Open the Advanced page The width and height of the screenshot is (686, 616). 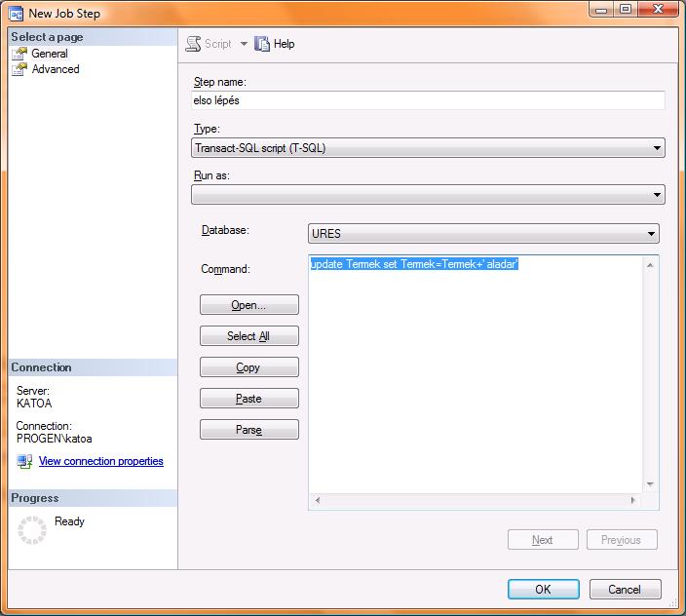click(x=56, y=69)
